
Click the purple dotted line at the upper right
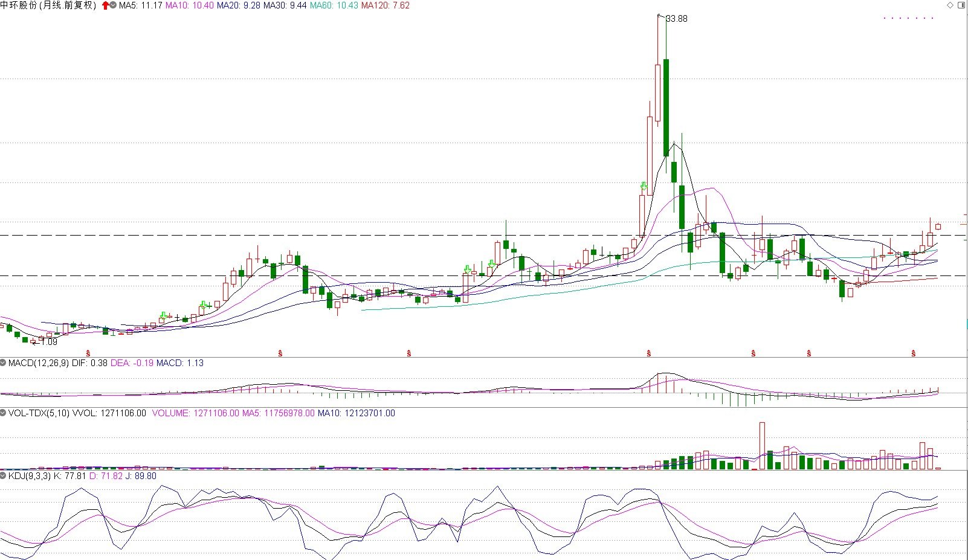(908, 18)
